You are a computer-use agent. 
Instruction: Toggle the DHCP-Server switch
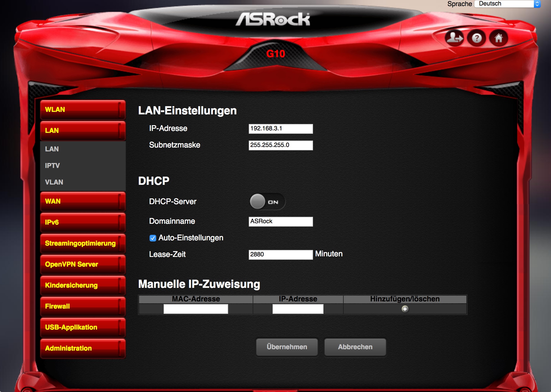coord(267,202)
